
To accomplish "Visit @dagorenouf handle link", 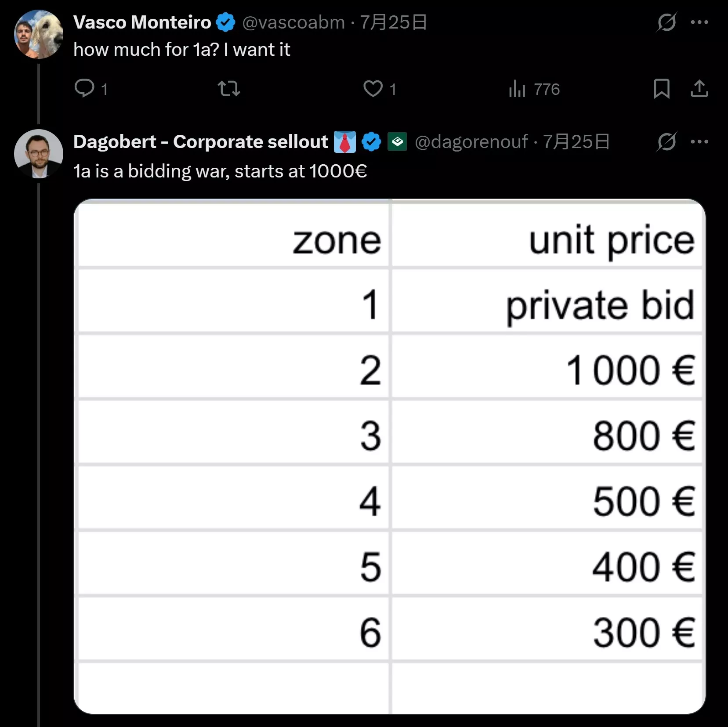I will coord(471,142).
